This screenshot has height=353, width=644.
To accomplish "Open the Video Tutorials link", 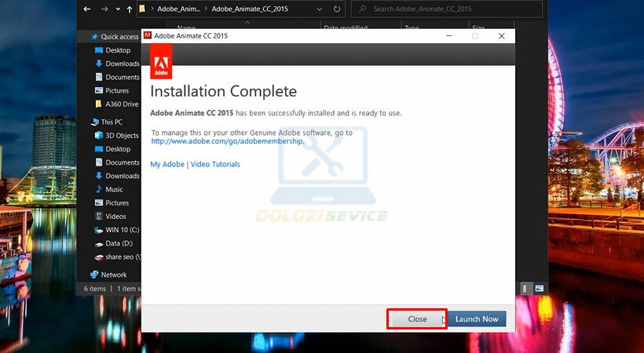I will 215,164.
